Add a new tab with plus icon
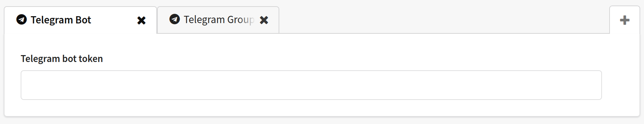The height and width of the screenshot is (124, 644). point(625,20)
